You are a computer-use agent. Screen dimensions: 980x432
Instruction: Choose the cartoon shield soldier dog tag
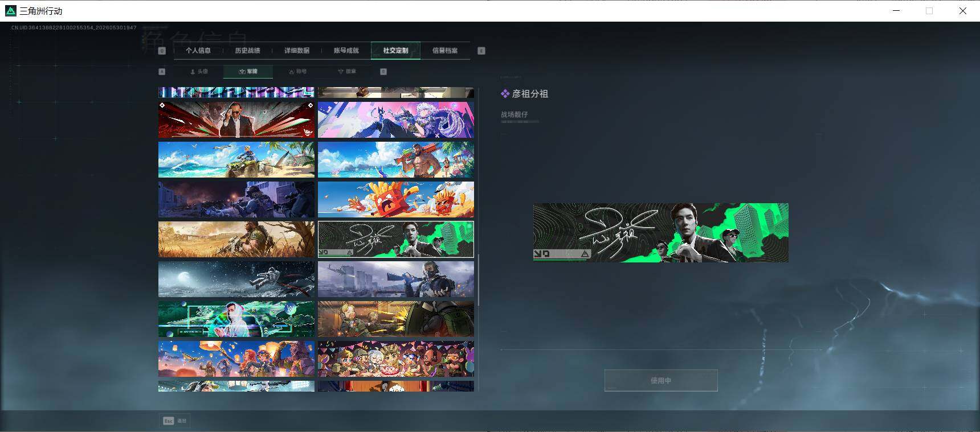coord(396,319)
